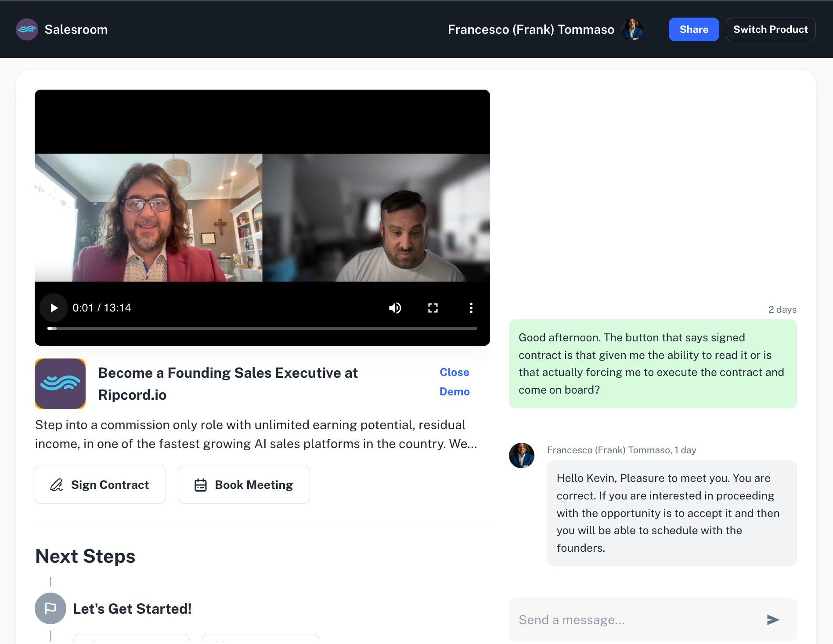Click the Book Meeting button

pyautogui.click(x=244, y=485)
